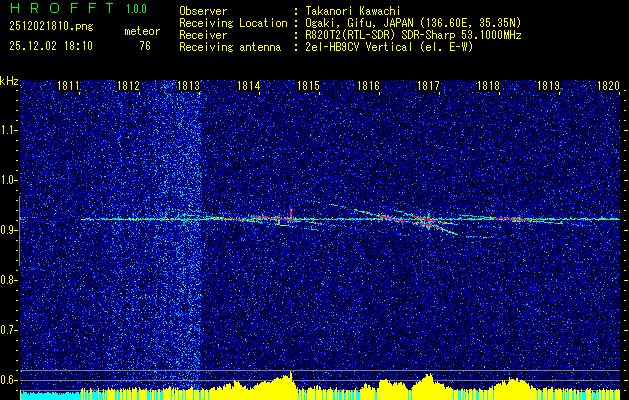Click the 0.8 frequency axis label
This screenshot has width=629, height=400.
pos(8,280)
